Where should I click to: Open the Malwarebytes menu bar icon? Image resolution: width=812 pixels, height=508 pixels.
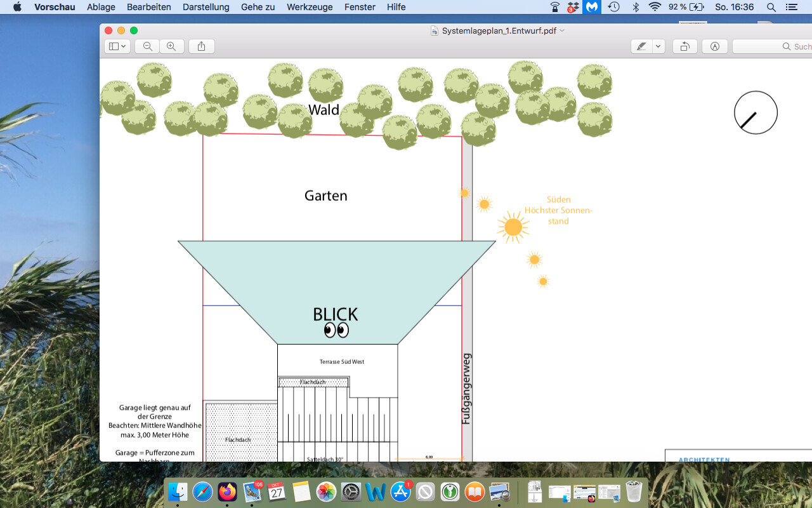(x=592, y=7)
